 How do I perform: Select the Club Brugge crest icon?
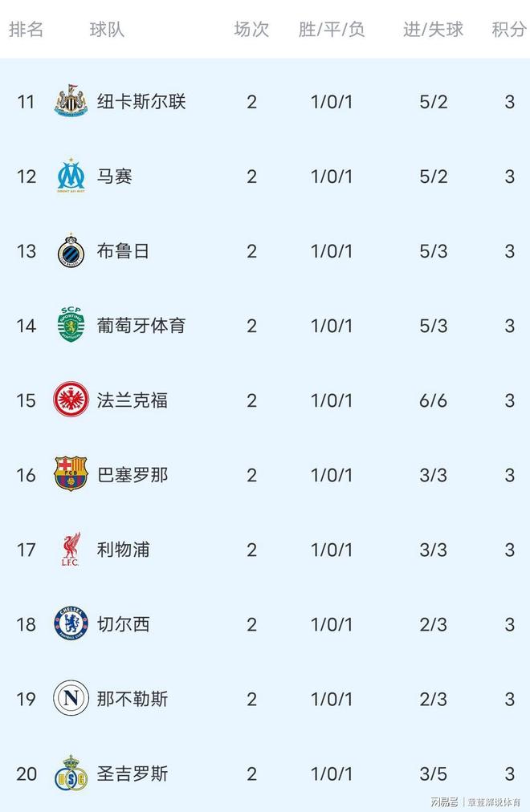tap(71, 251)
